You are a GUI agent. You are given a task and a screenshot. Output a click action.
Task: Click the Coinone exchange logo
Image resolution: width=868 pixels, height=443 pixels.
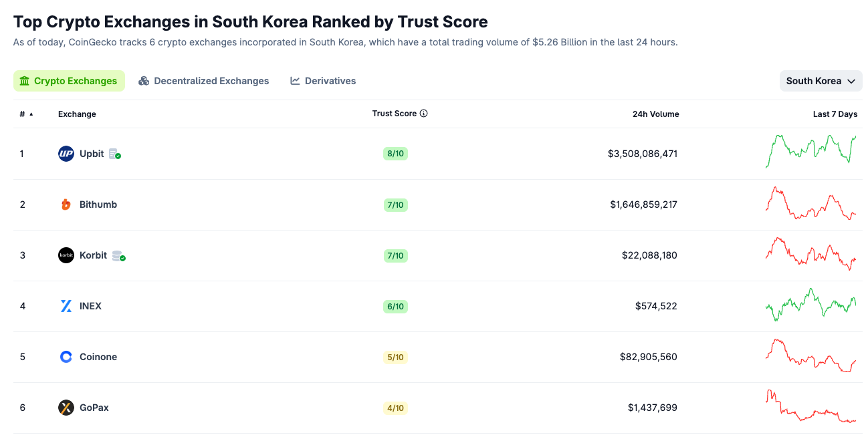point(66,357)
